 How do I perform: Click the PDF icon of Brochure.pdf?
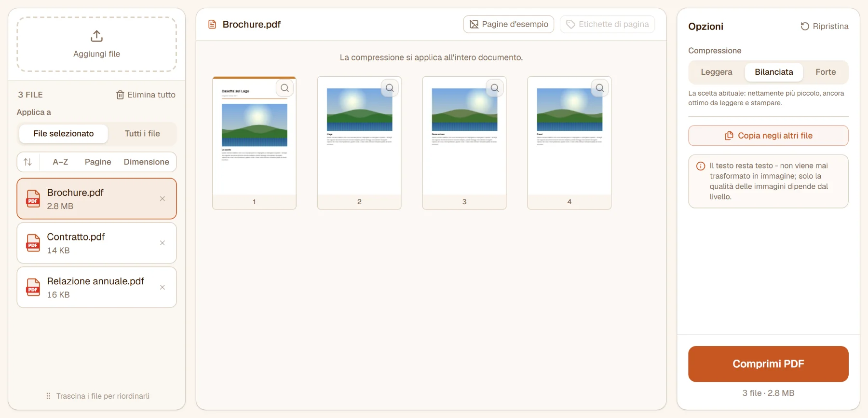(33, 199)
